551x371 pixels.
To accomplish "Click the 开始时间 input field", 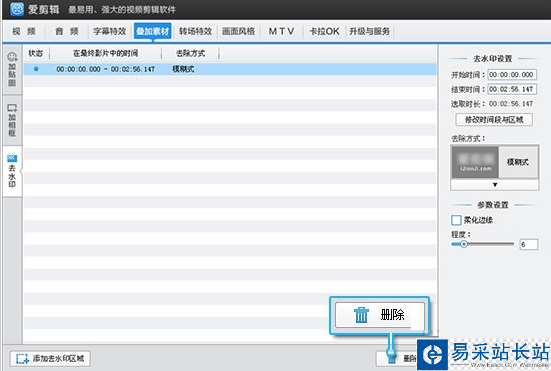I will point(512,74).
